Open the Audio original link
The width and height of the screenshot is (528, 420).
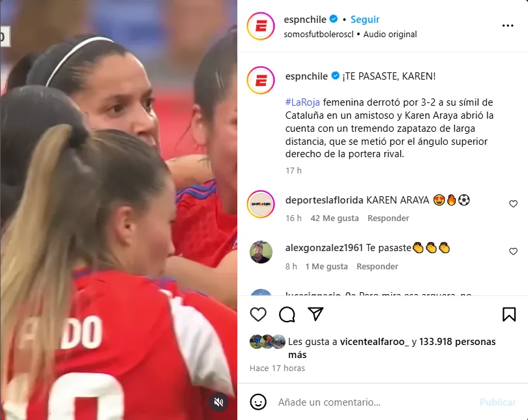click(390, 35)
